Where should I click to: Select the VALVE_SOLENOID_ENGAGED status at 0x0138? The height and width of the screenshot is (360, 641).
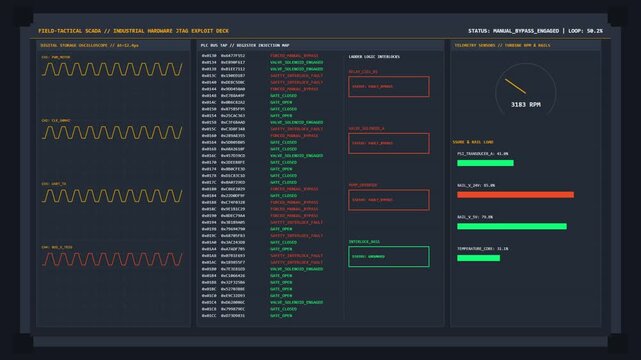pos(296,69)
